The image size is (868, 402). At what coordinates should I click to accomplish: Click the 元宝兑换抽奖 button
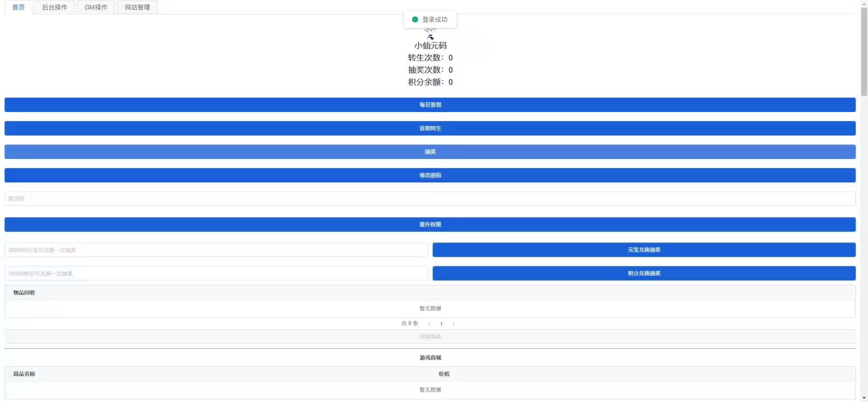point(644,250)
